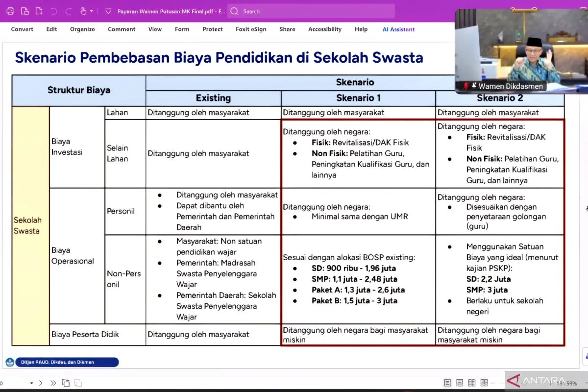The height and width of the screenshot is (392, 588).
Task: Switch to facing two-page view
Action: 471,383
